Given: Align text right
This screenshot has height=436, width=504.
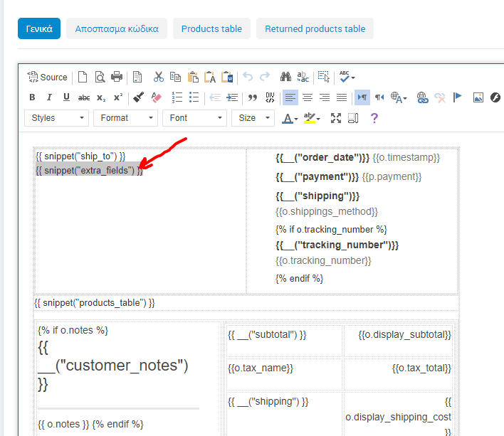Looking at the screenshot, I should [325, 97].
